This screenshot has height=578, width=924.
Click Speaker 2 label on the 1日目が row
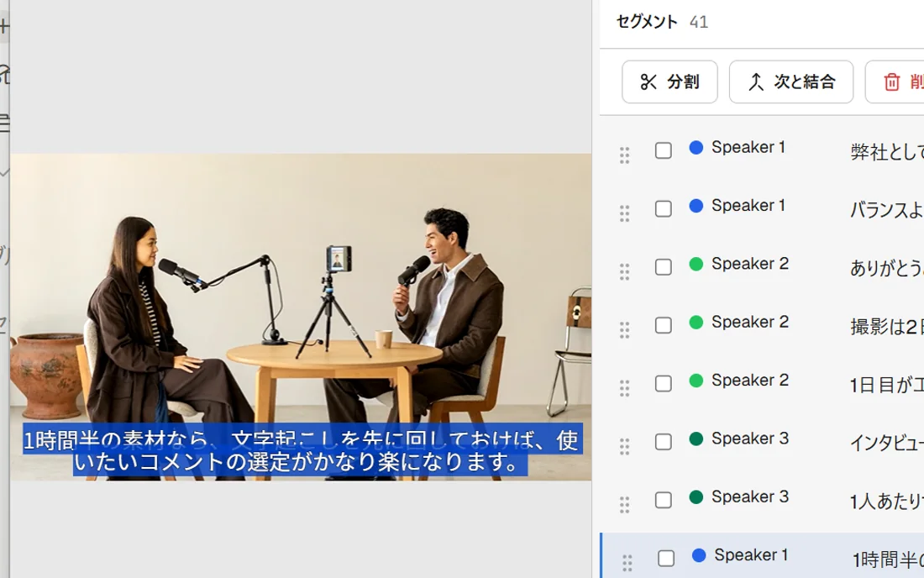pyautogui.click(x=749, y=381)
